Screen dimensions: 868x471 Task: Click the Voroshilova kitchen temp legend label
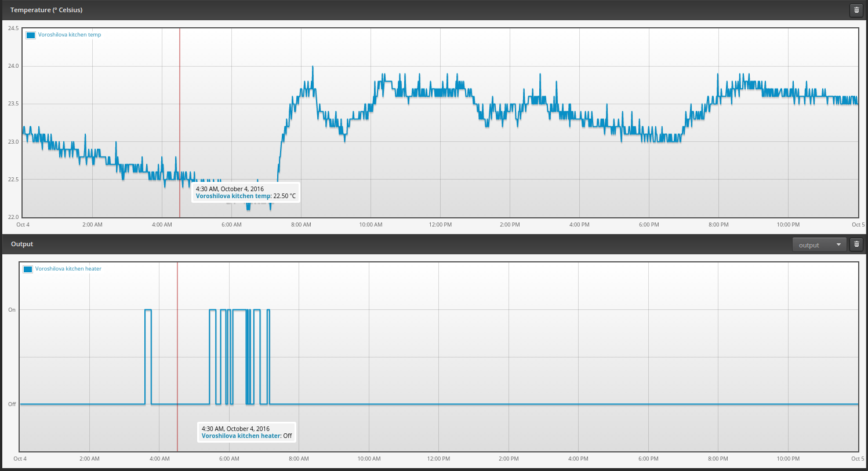[70, 35]
